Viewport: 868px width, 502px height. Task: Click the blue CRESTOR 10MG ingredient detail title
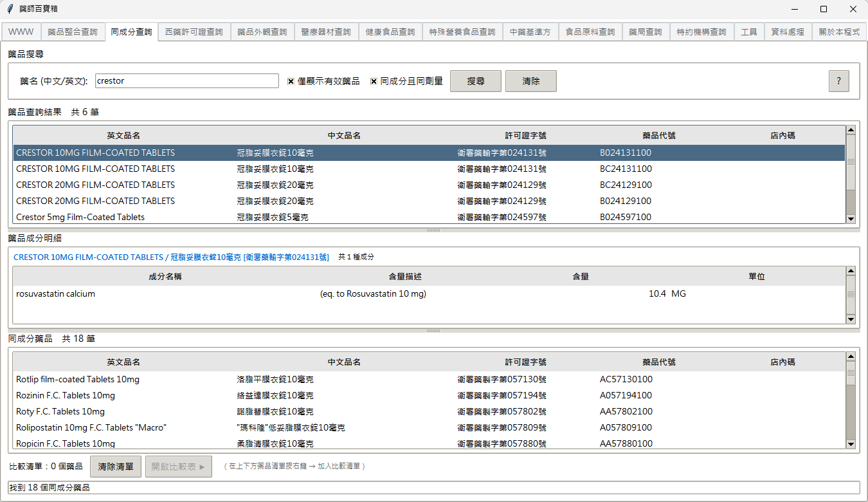click(171, 257)
